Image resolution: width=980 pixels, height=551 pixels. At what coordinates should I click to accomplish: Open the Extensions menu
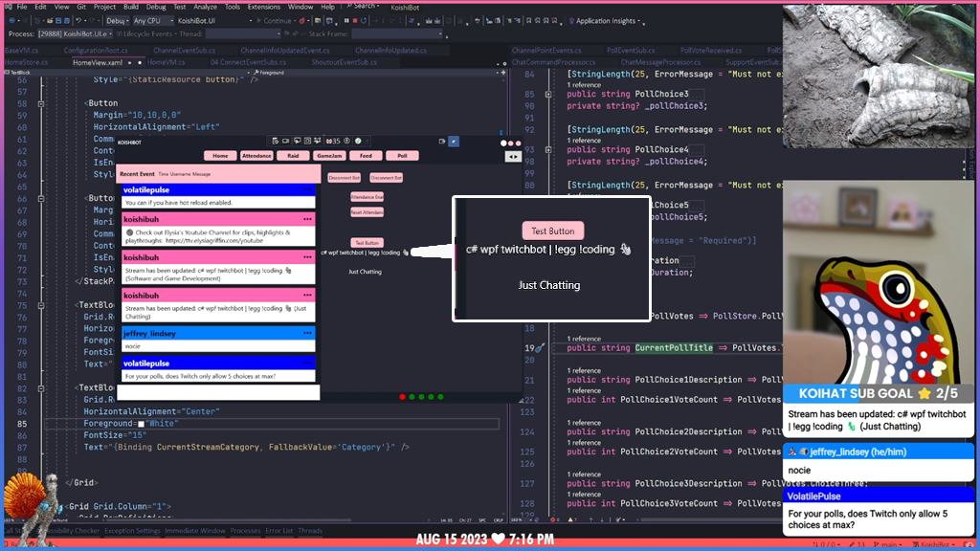[264, 7]
